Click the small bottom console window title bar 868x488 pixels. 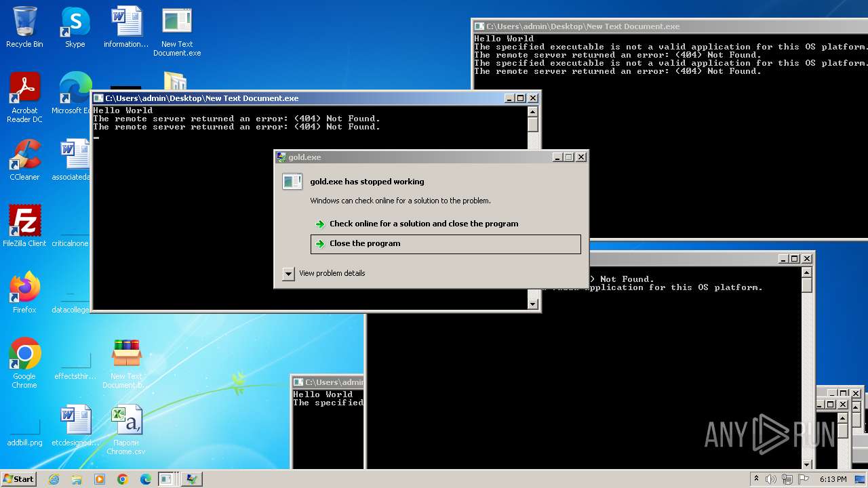328,382
